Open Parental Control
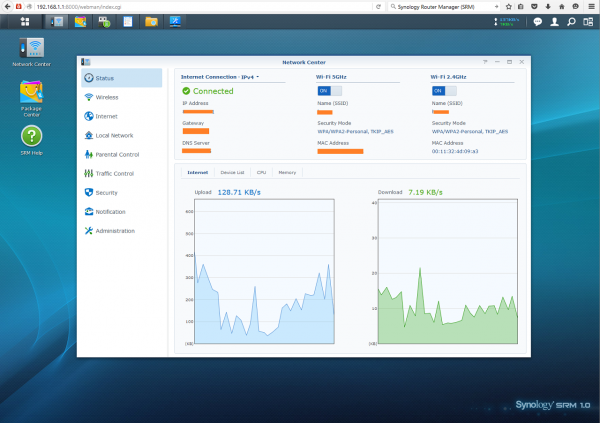 122,155
